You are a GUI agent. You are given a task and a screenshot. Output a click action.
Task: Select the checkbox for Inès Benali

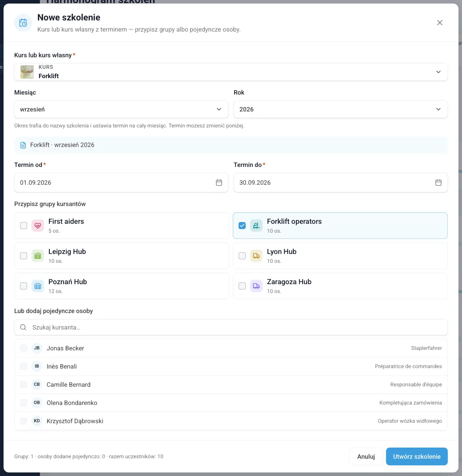pyautogui.click(x=24, y=366)
